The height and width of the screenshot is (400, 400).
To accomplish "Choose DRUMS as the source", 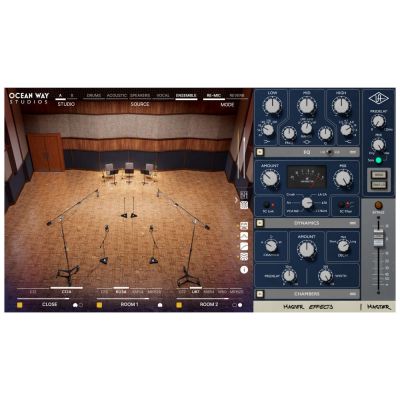I will 94,95.
